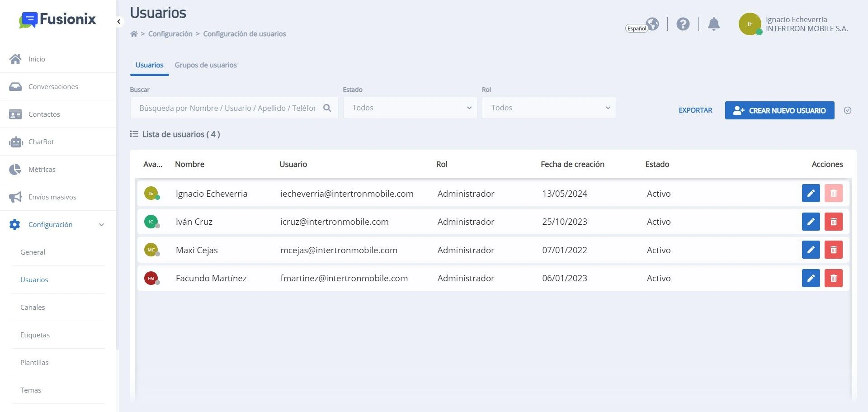Screen dimensions: 868x412
Task: Click the Configuración breadcrumb link
Action: (170, 34)
